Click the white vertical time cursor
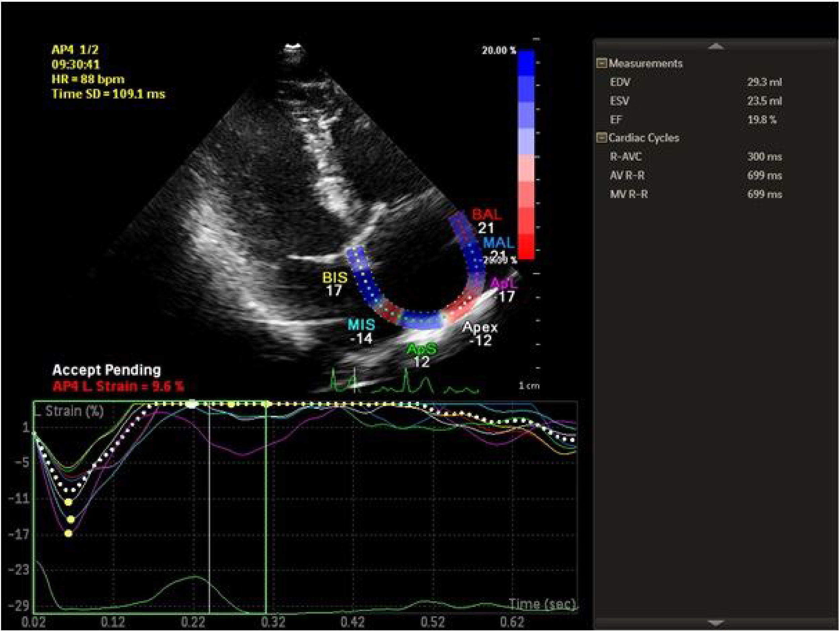840x631 pixels. coord(210,513)
